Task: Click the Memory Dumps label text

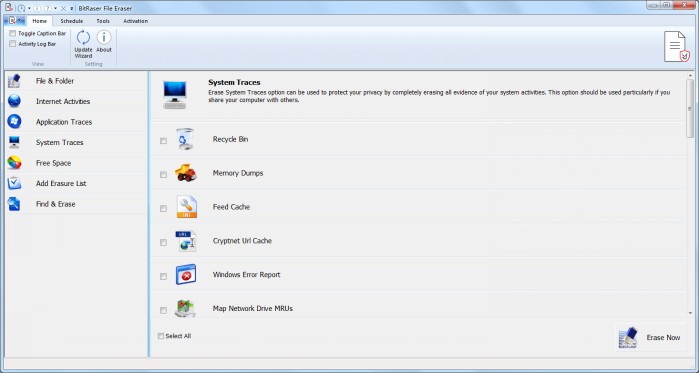Action: pos(238,173)
